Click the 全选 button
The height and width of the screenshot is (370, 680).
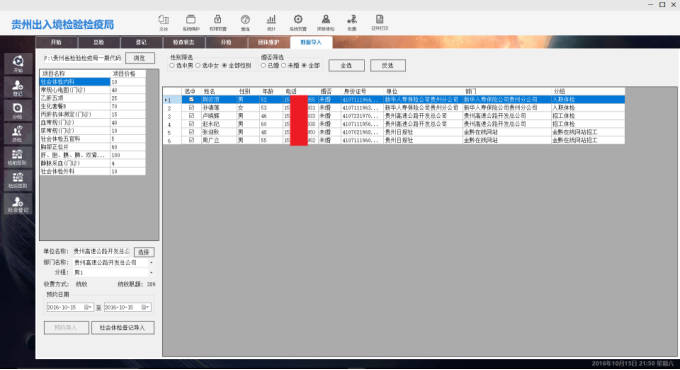click(346, 65)
